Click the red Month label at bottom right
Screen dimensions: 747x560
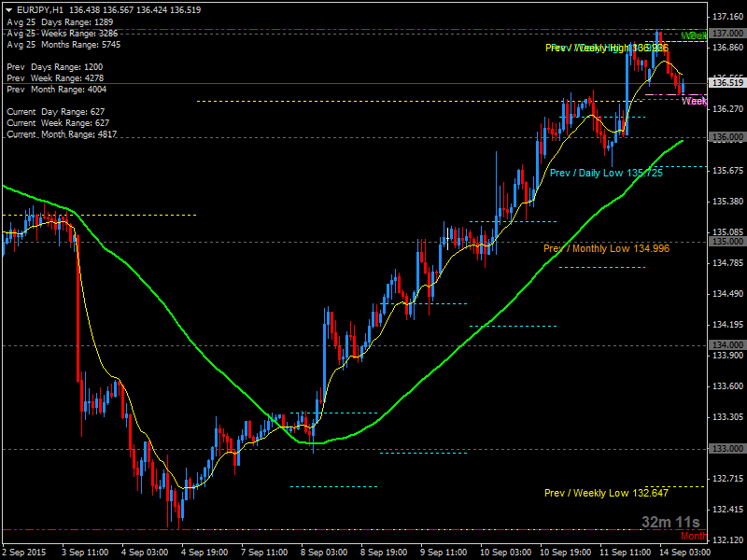tap(693, 536)
